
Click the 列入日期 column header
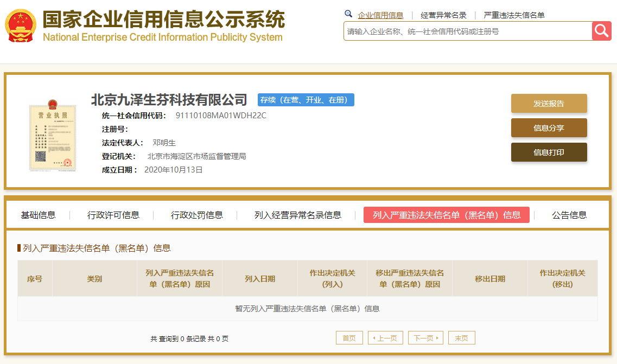click(x=260, y=279)
